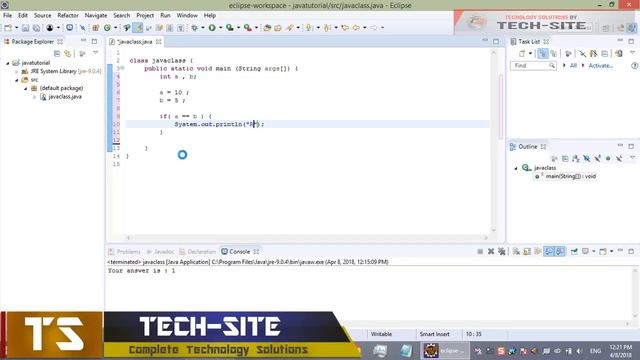Toggle Show Console When Standard Out Changes
640x360 pixels.
(549, 251)
